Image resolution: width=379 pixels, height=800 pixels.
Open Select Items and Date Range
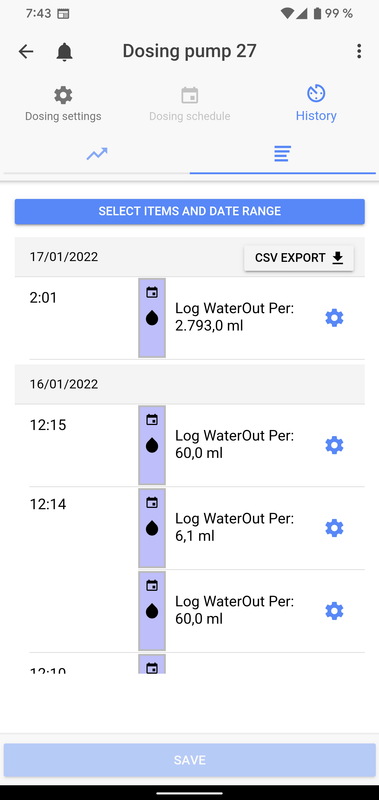tap(190, 211)
